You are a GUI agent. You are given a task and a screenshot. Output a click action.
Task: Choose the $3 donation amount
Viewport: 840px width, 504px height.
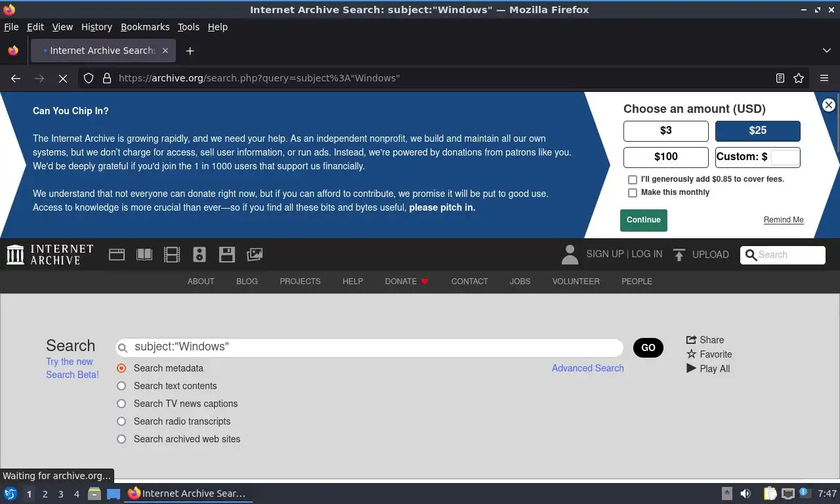coord(666,131)
